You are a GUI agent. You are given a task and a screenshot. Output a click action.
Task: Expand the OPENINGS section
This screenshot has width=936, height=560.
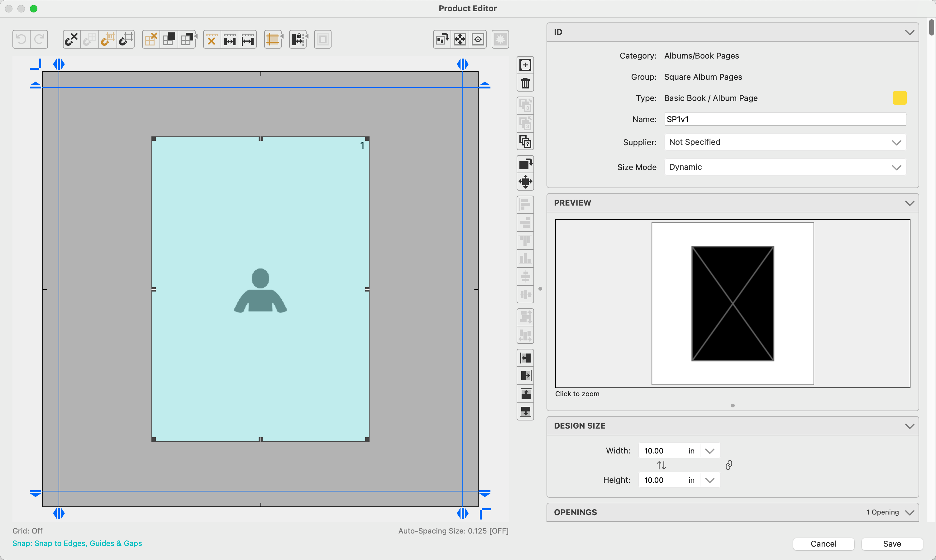(x=909, y=512)
